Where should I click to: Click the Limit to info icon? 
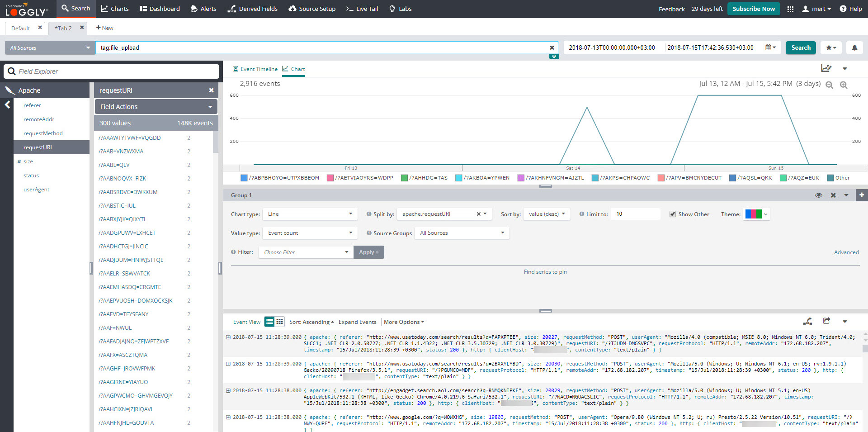582,214
